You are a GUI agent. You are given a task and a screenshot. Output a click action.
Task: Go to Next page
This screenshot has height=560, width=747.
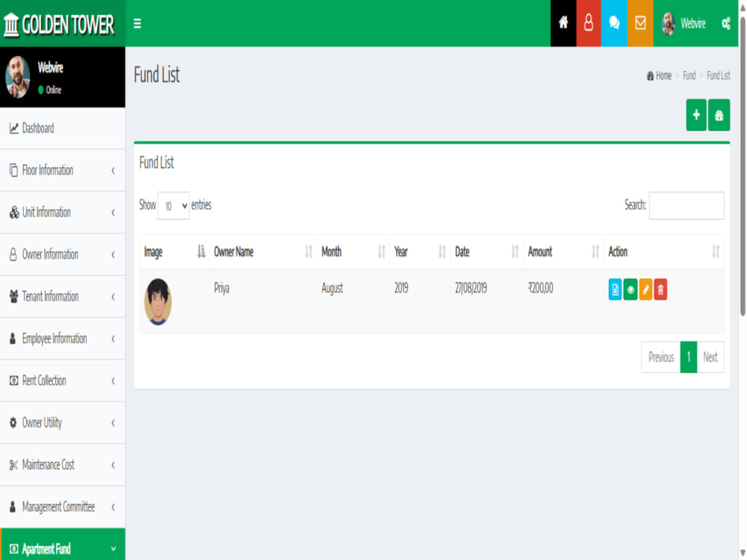click(x=710, y=357)
